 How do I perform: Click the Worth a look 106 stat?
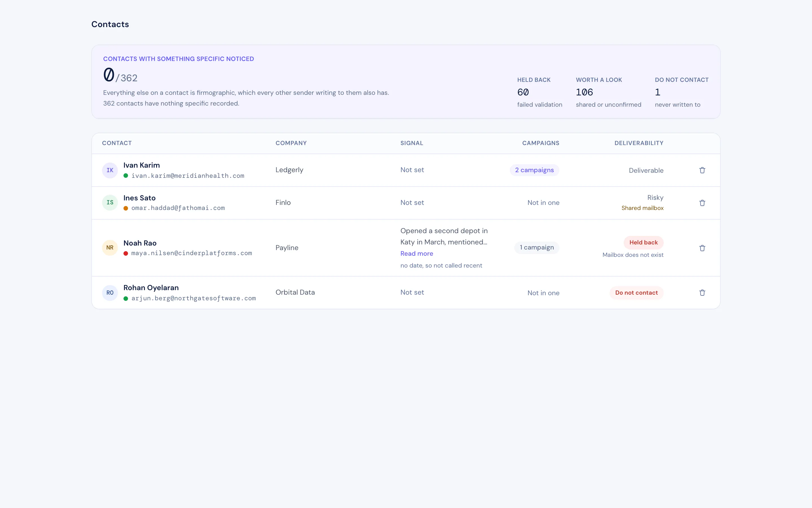608,92
